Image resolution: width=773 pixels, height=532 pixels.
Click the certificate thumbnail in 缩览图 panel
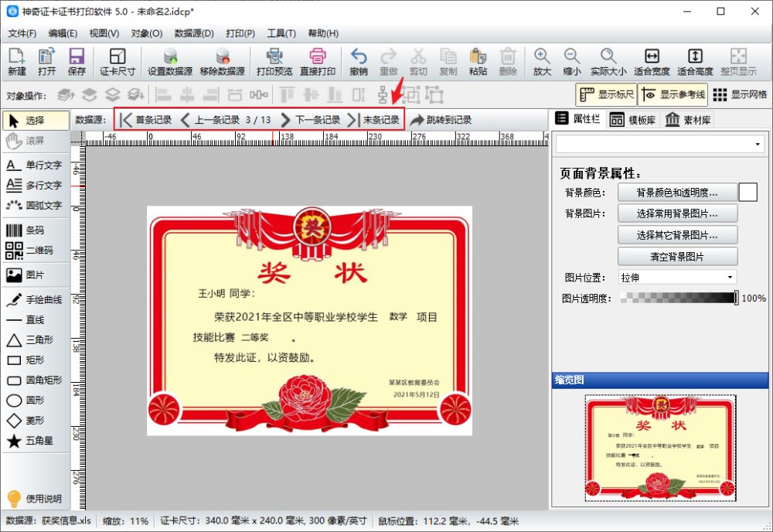pos(660,448)
